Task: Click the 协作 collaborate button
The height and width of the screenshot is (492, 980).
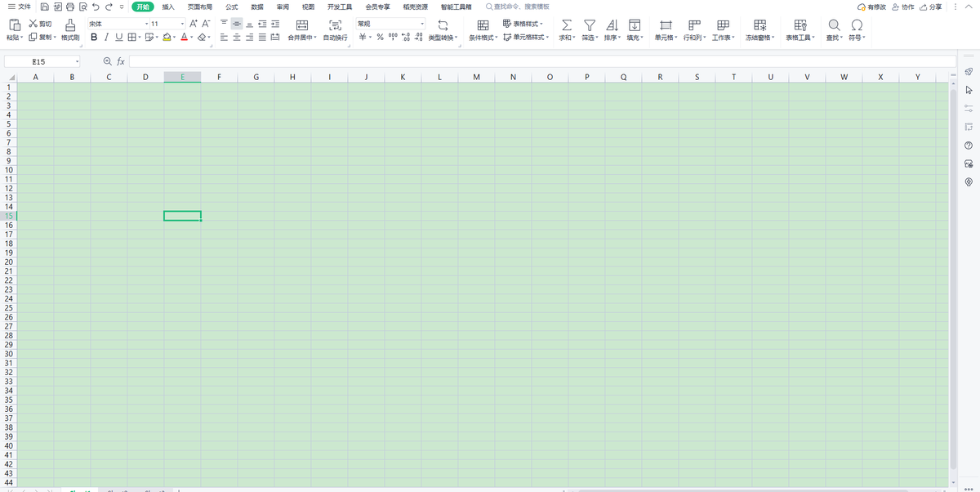Action: (903, 7)
